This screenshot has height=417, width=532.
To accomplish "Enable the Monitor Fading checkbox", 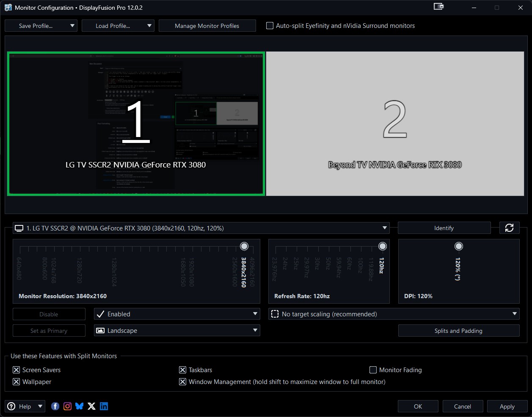I will (x=373, y=370).
